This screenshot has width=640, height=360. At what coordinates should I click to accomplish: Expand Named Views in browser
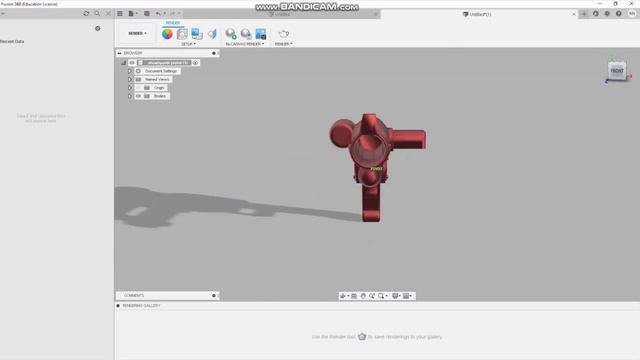click(x=129, y=80)
